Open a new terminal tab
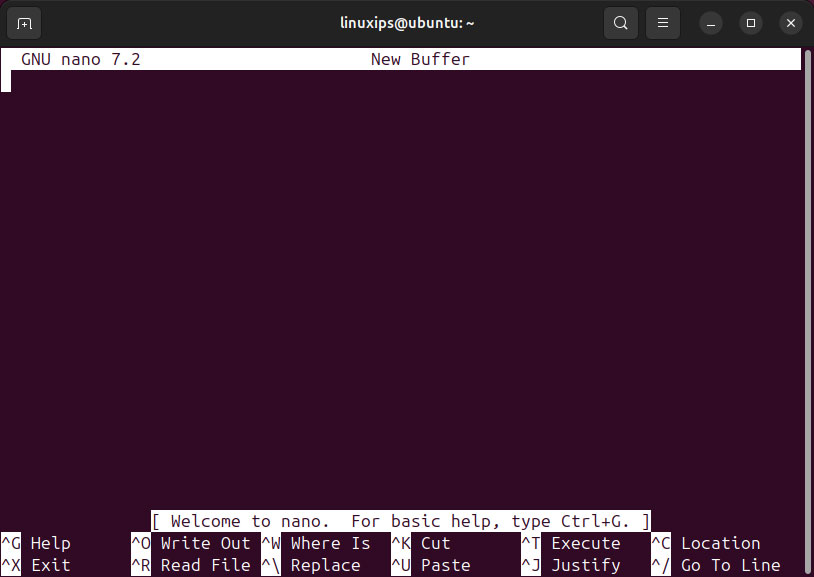Image resolution: width=814 pixels, height=577 pixels. coord(23,22)
